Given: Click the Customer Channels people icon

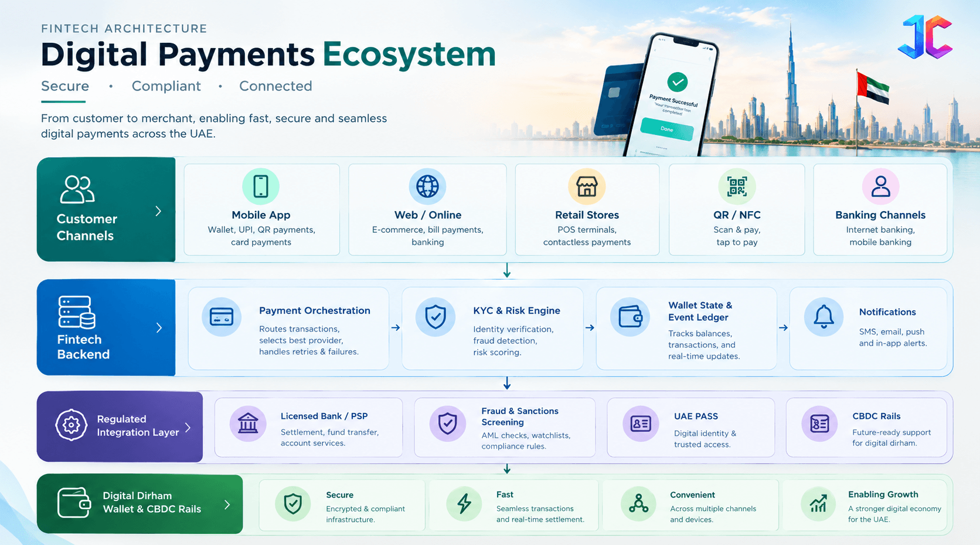Looking at the screenshot, I should pyautogui.click(x=77, y=189).
